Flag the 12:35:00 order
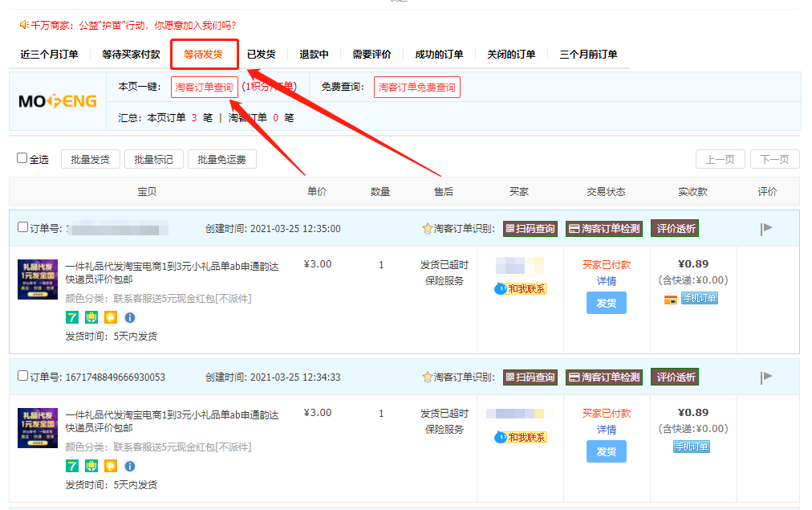This screenshot has height=510, width=812. (766, 229)
